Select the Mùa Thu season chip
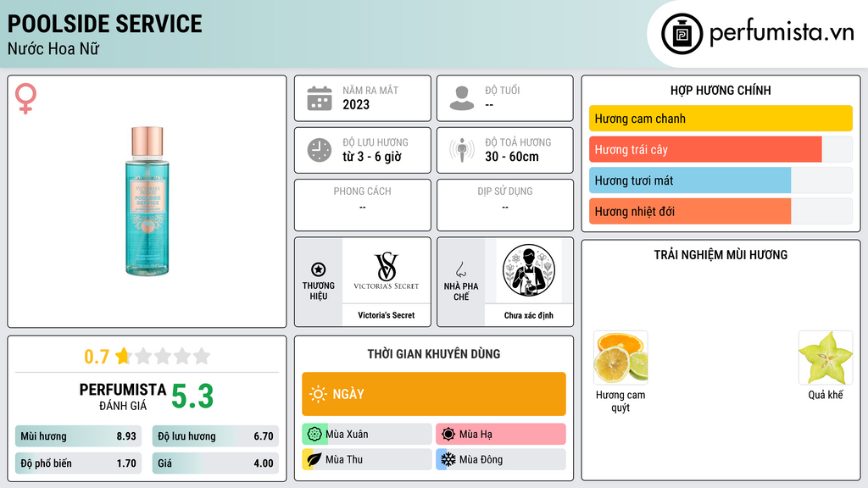Screen dimensions: 868x488 [x=367, y=459]
